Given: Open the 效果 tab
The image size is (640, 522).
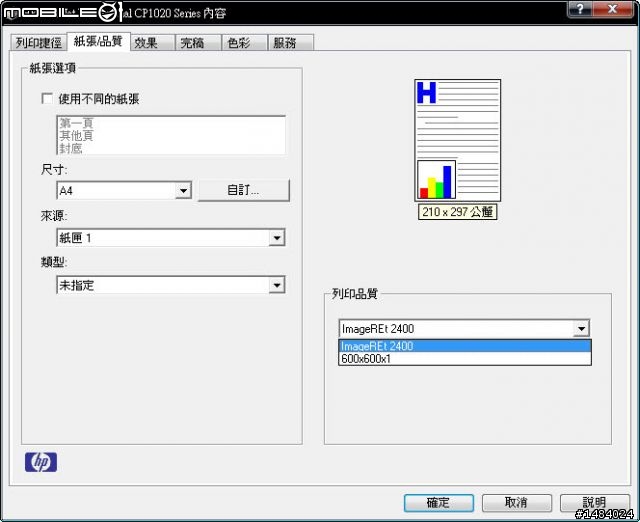Looking at the screenshot, I should click(x=153, y=42).
